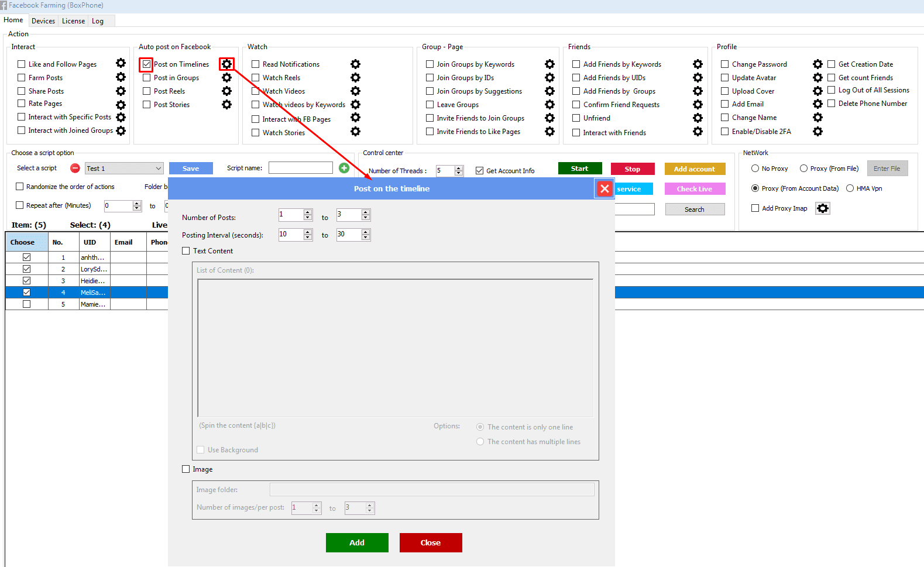Select HMA Vpn radio button

[x=850, y=188]
